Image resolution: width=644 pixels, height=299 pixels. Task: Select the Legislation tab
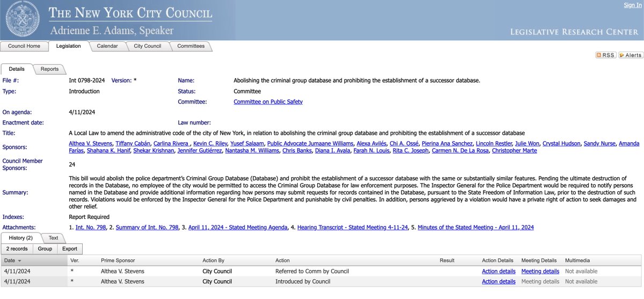click(x=68, y=46)
